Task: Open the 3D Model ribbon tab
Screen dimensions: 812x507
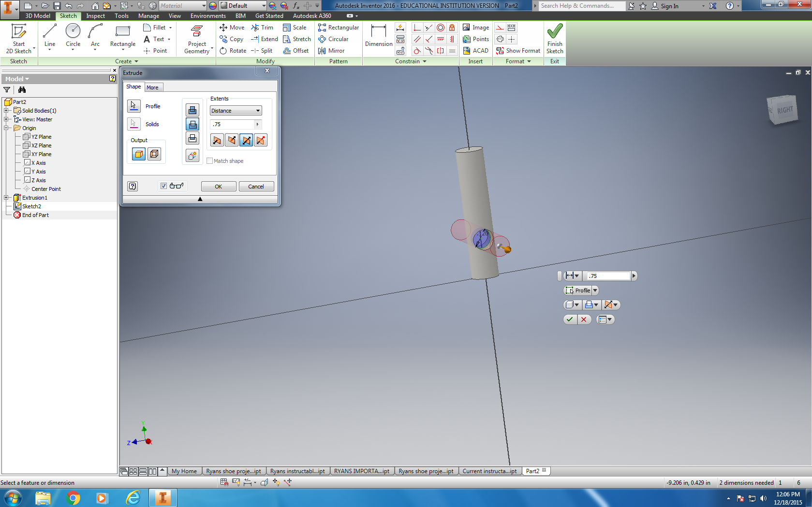Action: pos(38,16)
